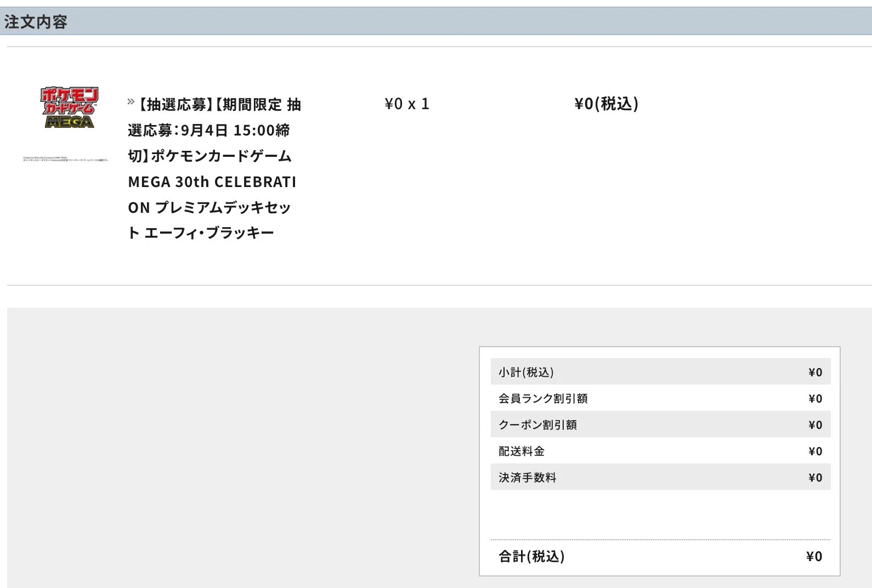This screenshot has width=872, height=588.
Task: Select the ¥0 value beside 会員ランク割引額
Action: click(x=816, y=399)
